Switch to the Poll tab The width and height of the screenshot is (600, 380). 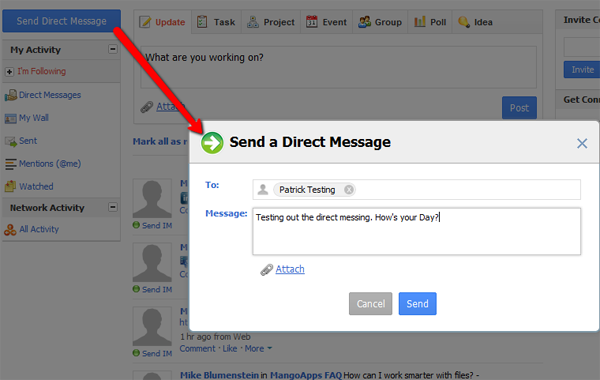click(x=430, y=22)
